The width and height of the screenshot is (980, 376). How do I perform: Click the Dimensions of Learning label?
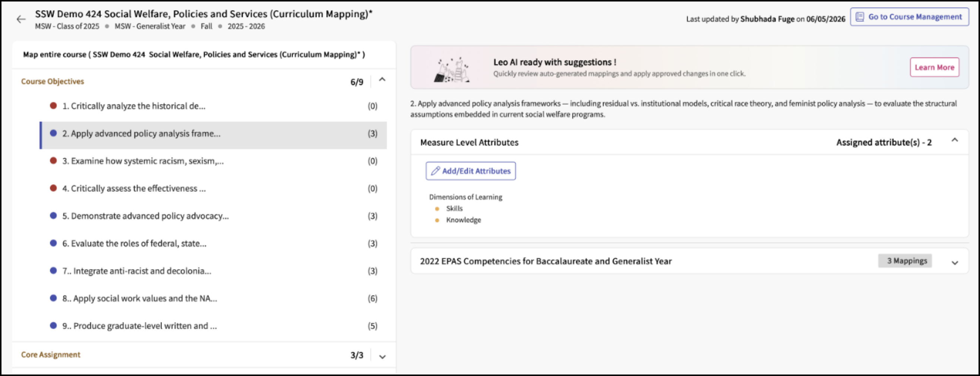pyautogui.click(x=466, y=197)
